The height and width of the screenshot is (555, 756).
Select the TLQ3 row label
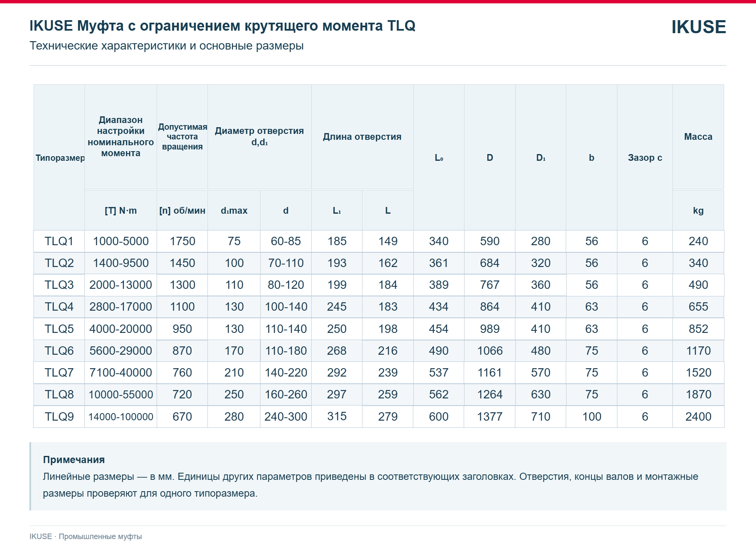pyautogui.click(x=59, y=285)
